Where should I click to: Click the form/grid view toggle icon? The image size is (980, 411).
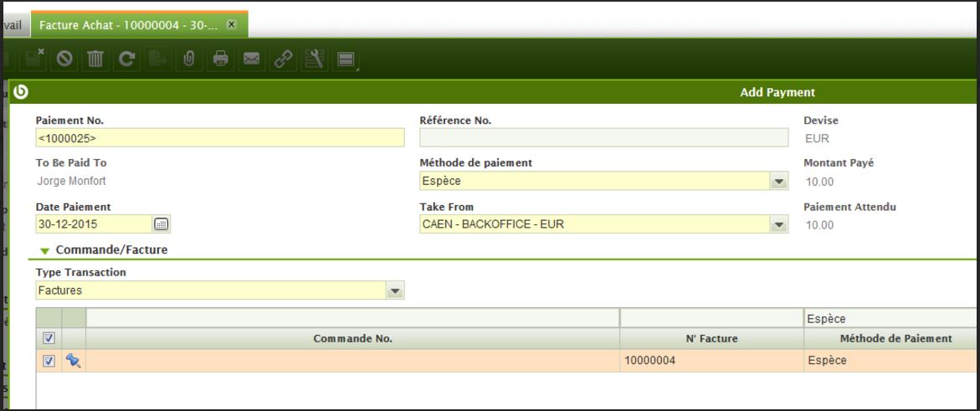point(346,59)
